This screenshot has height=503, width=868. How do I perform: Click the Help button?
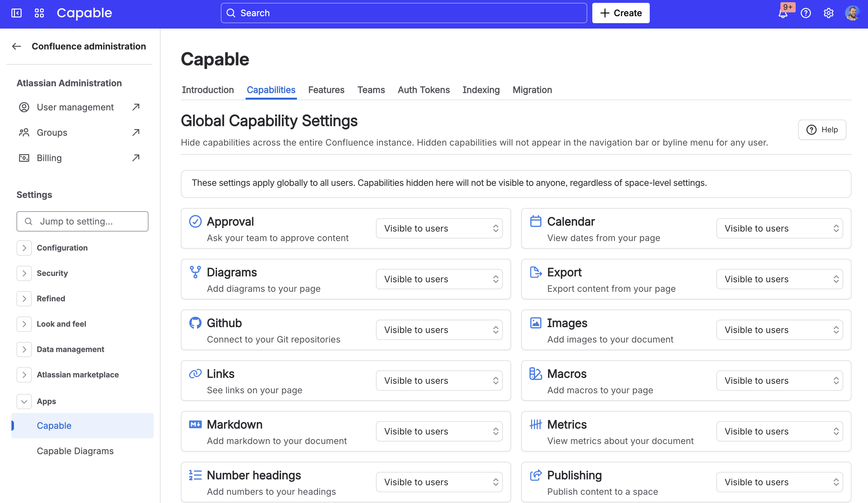[822, 130]
